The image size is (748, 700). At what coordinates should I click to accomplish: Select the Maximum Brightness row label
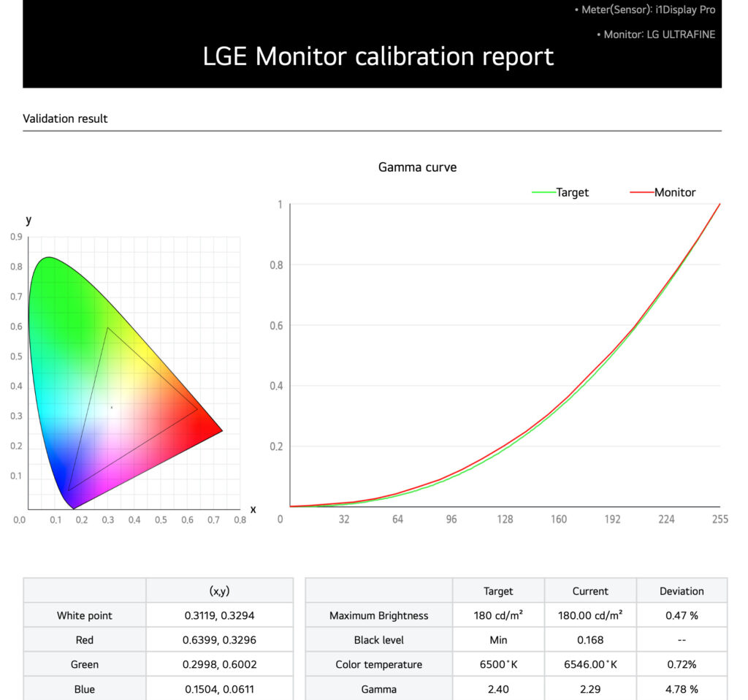[x=378, y=615]
